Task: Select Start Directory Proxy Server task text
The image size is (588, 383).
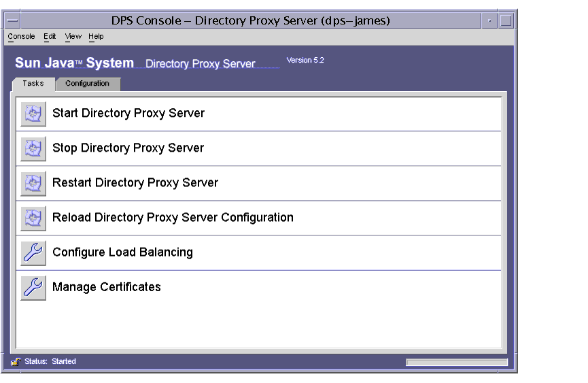Action: click(x=128, y=114)
